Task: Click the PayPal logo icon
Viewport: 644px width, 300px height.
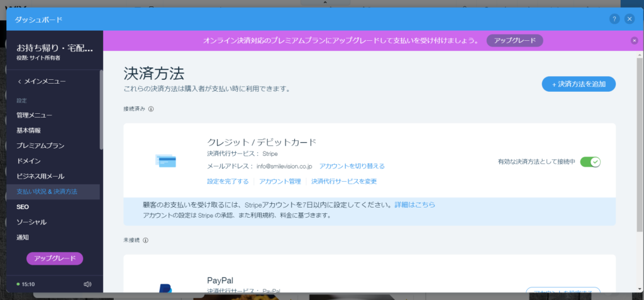Action: (x=165, y=287)
